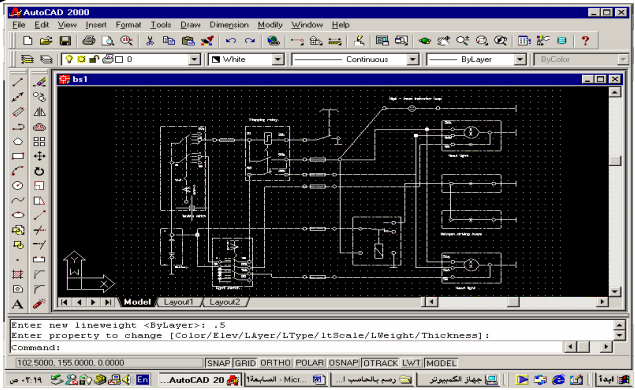Screen dimensions: 635x390
Task: Open the File menu
Action: (x=19, y=25)
